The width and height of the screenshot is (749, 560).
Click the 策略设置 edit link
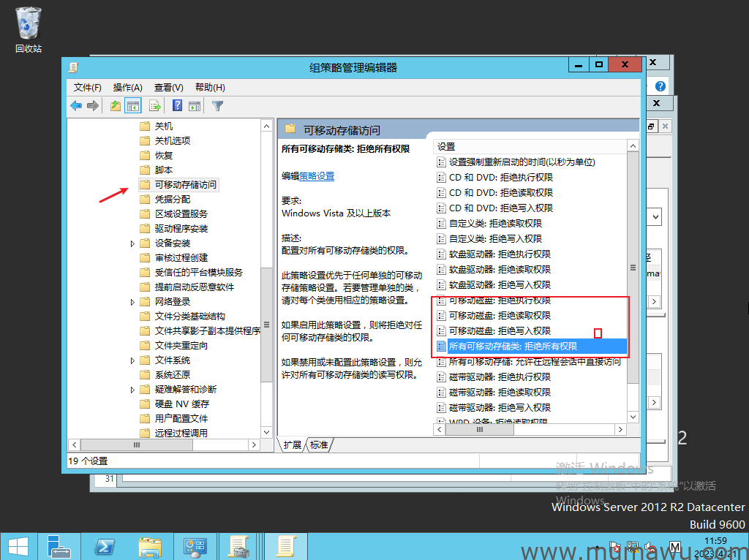pos(317,176)
